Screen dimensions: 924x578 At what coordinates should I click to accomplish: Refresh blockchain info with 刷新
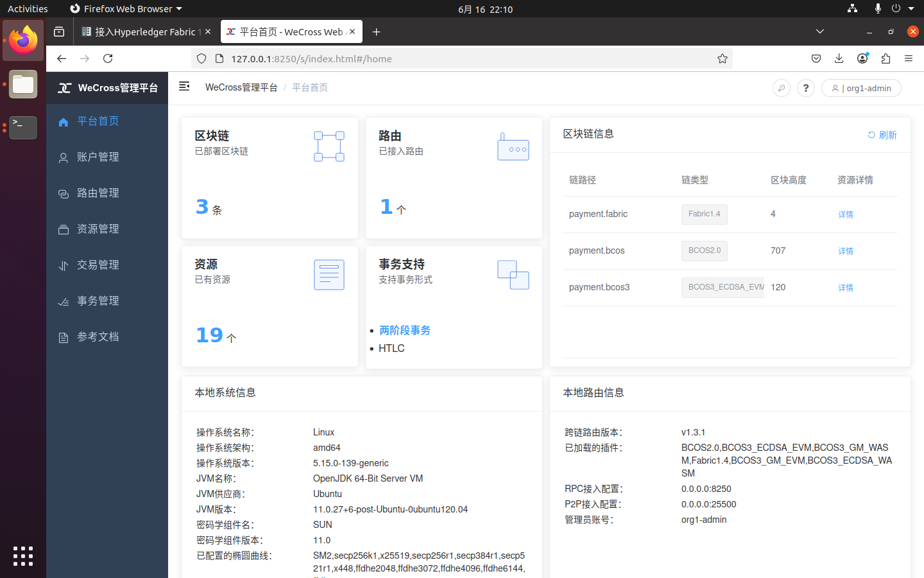(x=882, y=135)
